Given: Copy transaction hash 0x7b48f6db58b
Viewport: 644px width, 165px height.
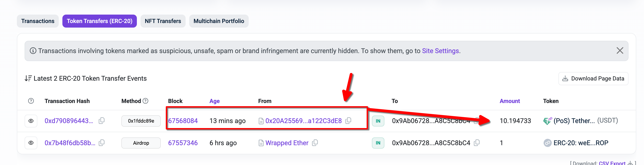Looking at the screenshot, I should point(102,143).
